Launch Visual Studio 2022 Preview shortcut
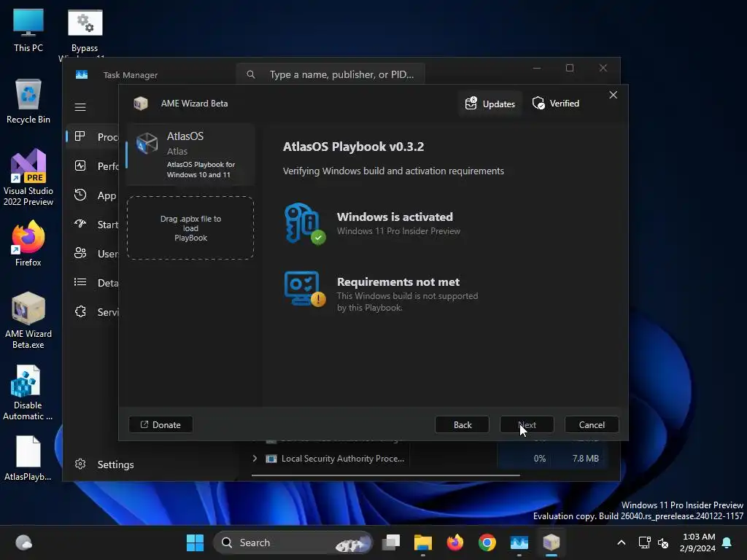This screenshot has width=747, height=560. (28, 177)
